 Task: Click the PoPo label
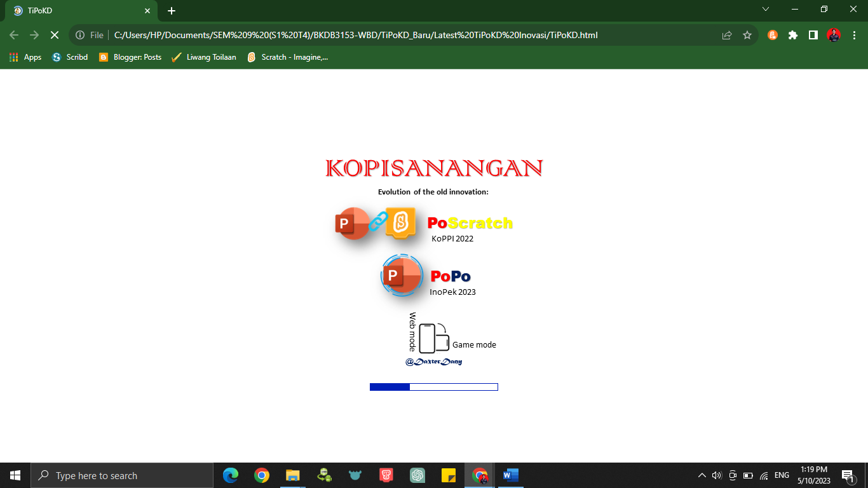pos(451,276)
